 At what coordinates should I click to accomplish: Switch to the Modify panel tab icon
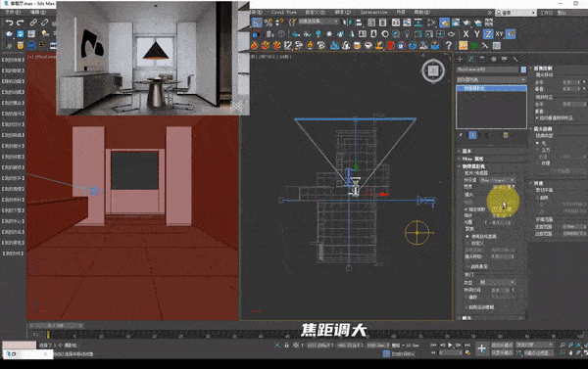pos(471,59)
